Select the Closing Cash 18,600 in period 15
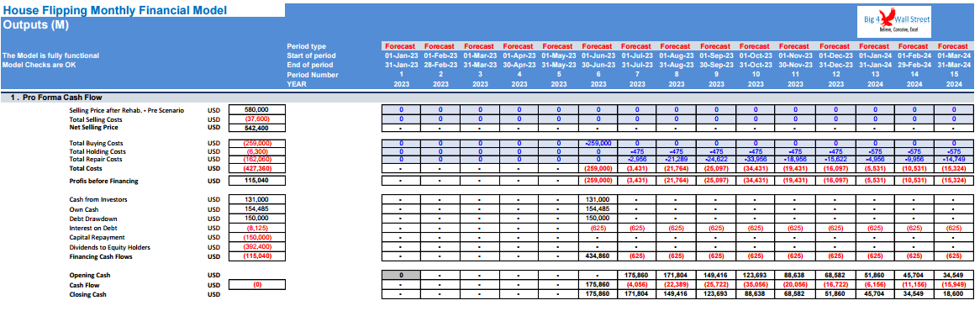 point(954,294)
